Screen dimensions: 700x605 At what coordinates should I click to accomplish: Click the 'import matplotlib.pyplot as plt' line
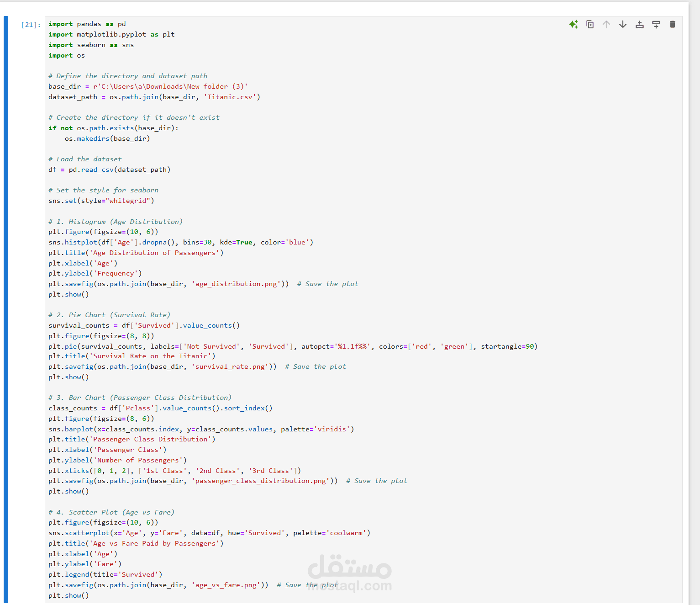pyautogui.click(x=111, y=34)
